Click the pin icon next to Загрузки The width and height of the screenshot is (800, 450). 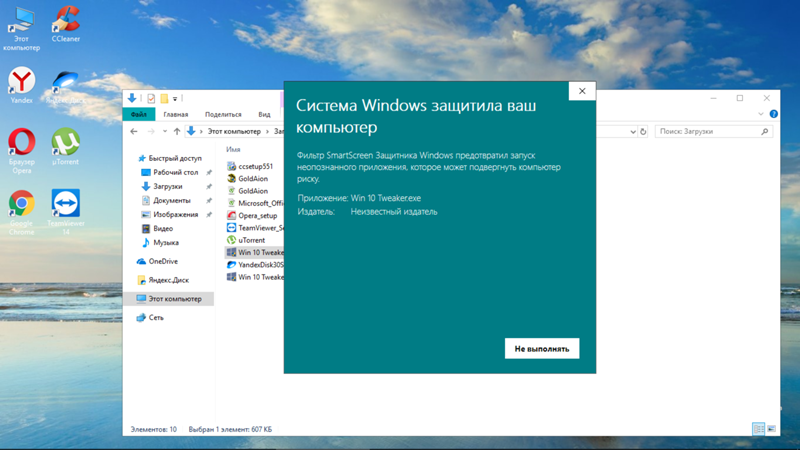pyautogui.click(x=209, y=187)
